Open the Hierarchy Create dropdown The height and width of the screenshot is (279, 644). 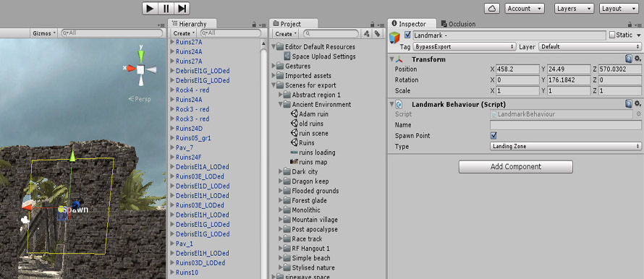tap(184, 33)
